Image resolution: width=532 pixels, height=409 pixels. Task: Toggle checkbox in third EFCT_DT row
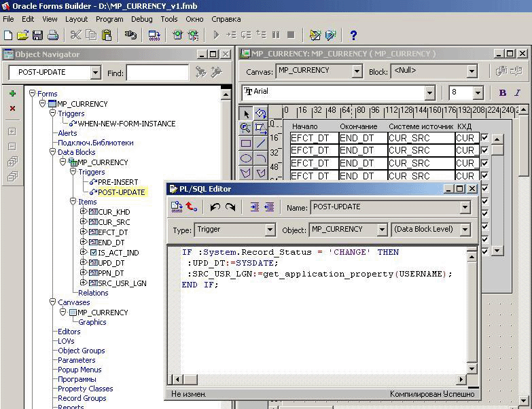[x=484, y=163]
